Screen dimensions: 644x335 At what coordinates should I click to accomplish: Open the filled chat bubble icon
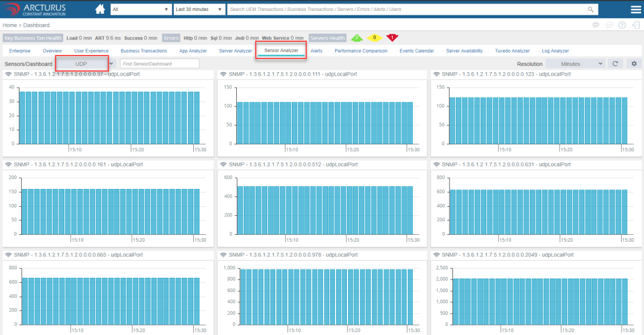coord(596,25)
